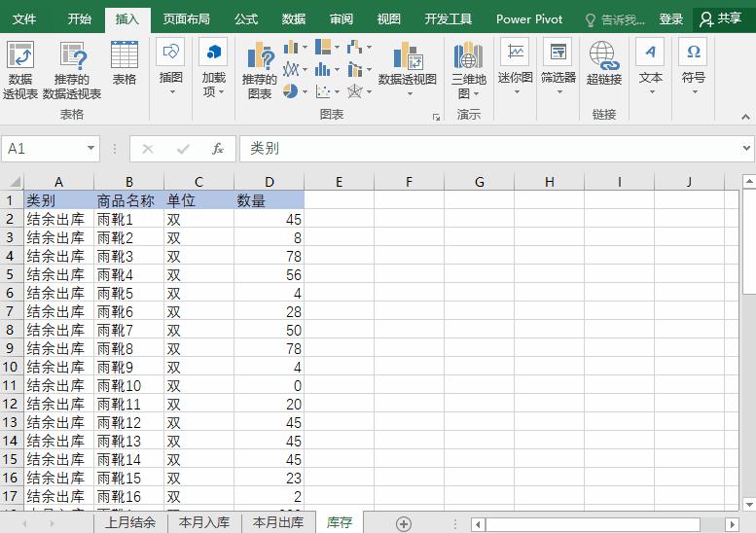Image resolution: width=756 pixels, height=533 pixels.
Task: Cancel the formula bar entry (X)
Action: [x=148, y=149]
